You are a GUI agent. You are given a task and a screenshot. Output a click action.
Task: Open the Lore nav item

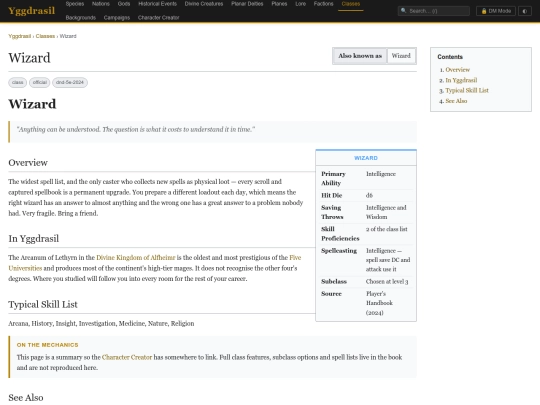(x=300, y=4)
